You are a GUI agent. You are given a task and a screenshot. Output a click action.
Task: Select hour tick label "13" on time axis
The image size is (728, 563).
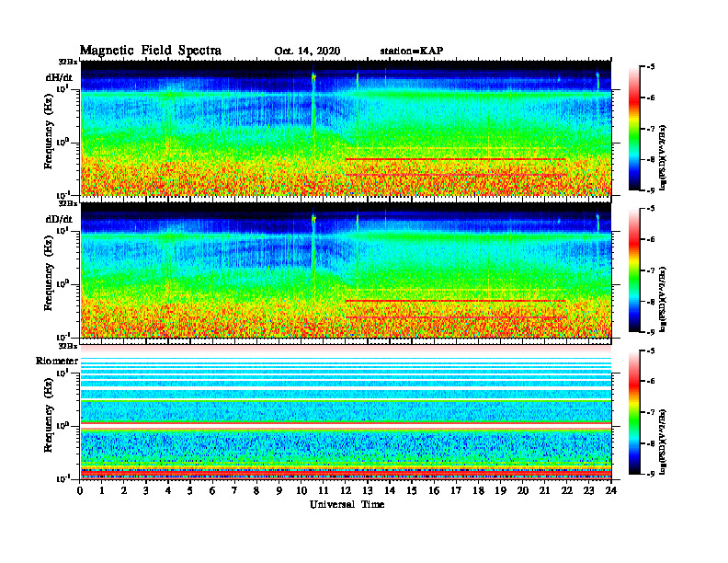click(368, 491)
